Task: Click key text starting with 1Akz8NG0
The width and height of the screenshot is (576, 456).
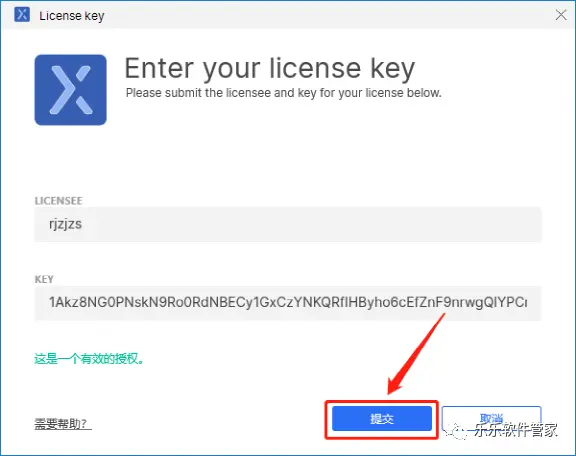Action: coord(288,302)
